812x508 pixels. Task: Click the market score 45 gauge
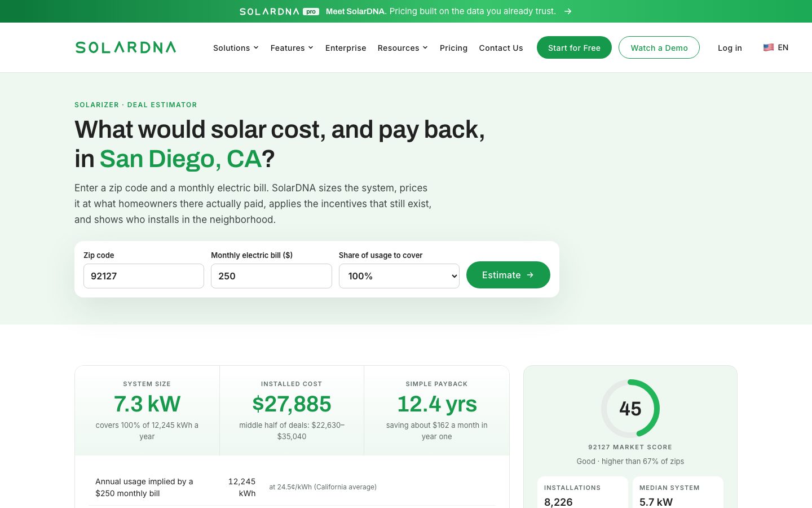coord(630,409)
